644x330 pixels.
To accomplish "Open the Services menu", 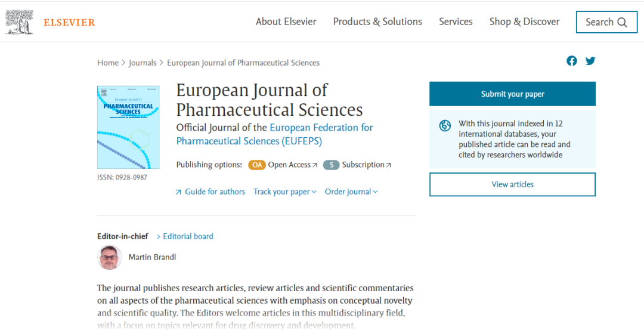I will click(x=456, y=21).
